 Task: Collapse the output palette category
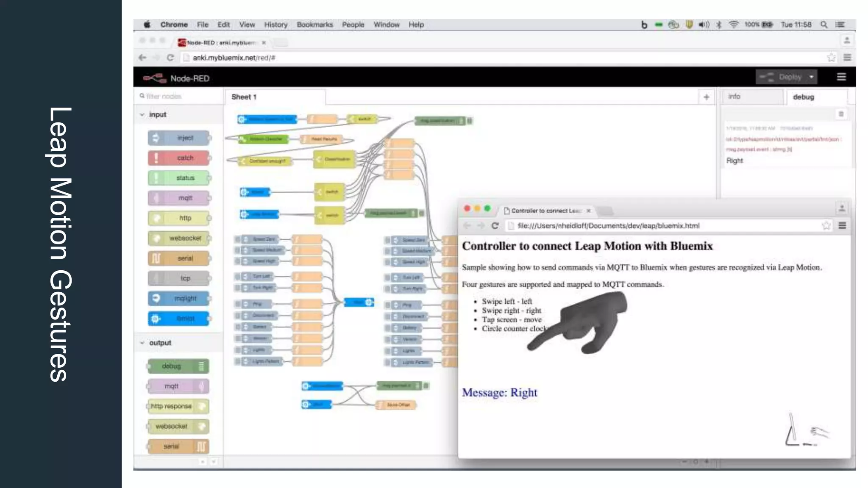(x=142, y=343)
